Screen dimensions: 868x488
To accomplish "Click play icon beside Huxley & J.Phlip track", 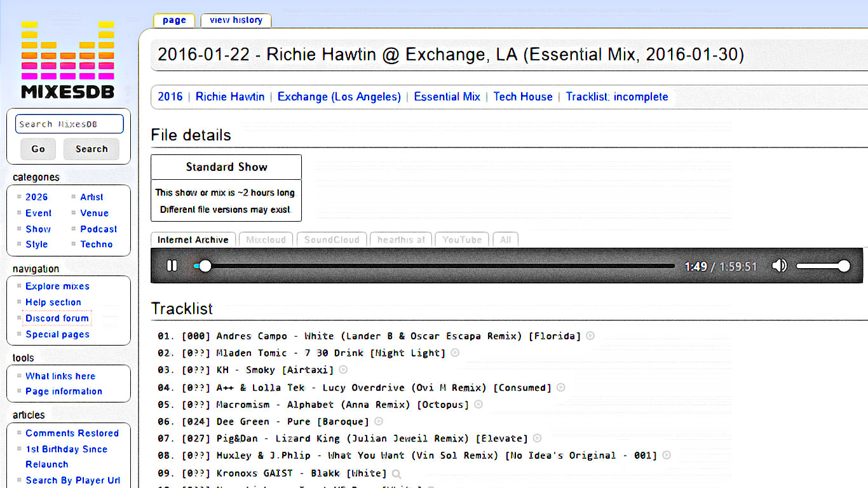I will click(x=666, y=455).
